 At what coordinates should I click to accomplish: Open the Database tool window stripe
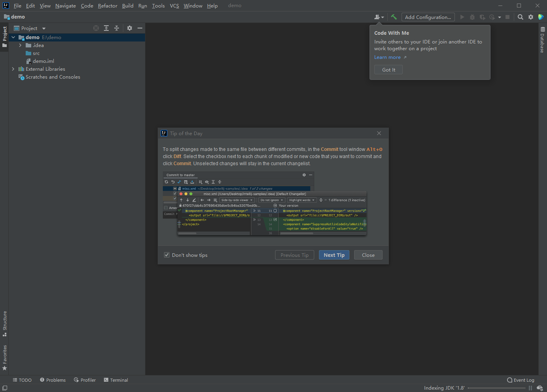[543, 40]
